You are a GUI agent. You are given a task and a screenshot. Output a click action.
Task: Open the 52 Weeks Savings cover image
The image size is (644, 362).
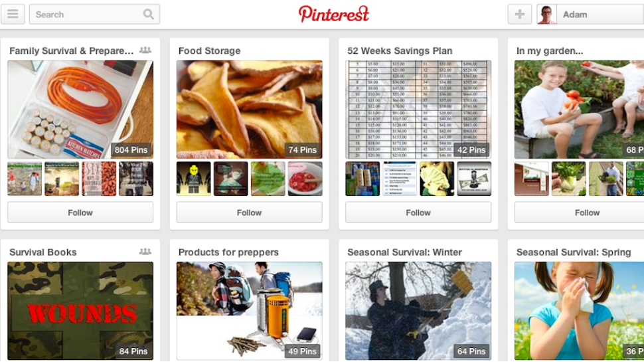pos(418,110)
